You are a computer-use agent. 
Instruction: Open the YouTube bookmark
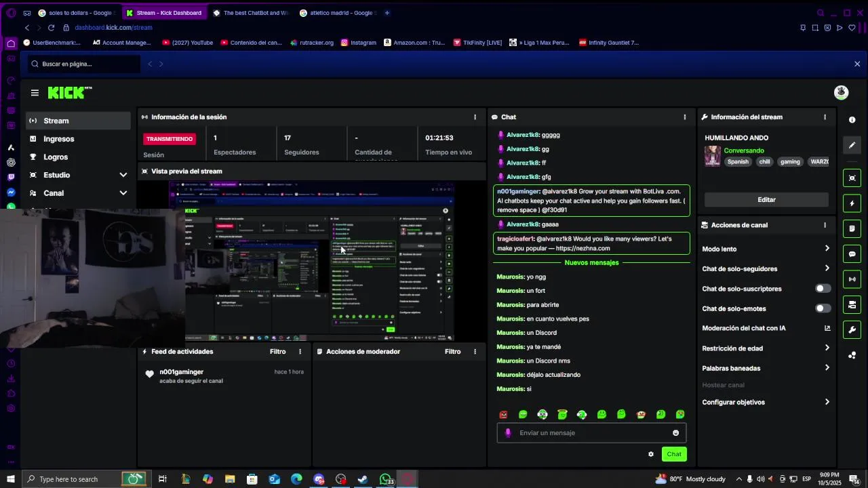(188, 43)
